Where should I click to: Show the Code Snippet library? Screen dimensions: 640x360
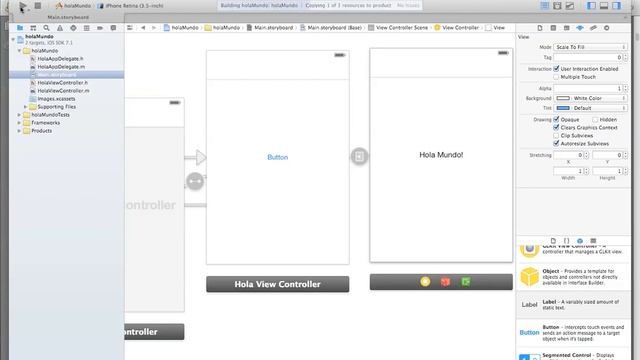click(x=567, y=241)
